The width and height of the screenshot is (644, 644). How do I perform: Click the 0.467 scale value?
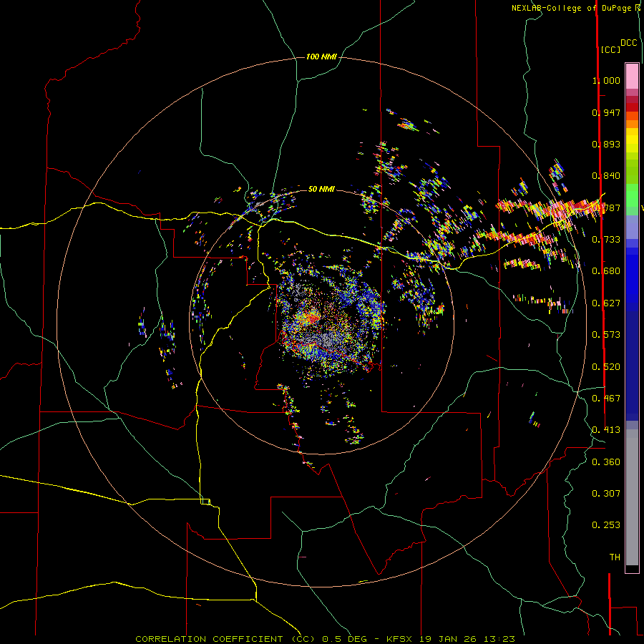click(606, 399)
